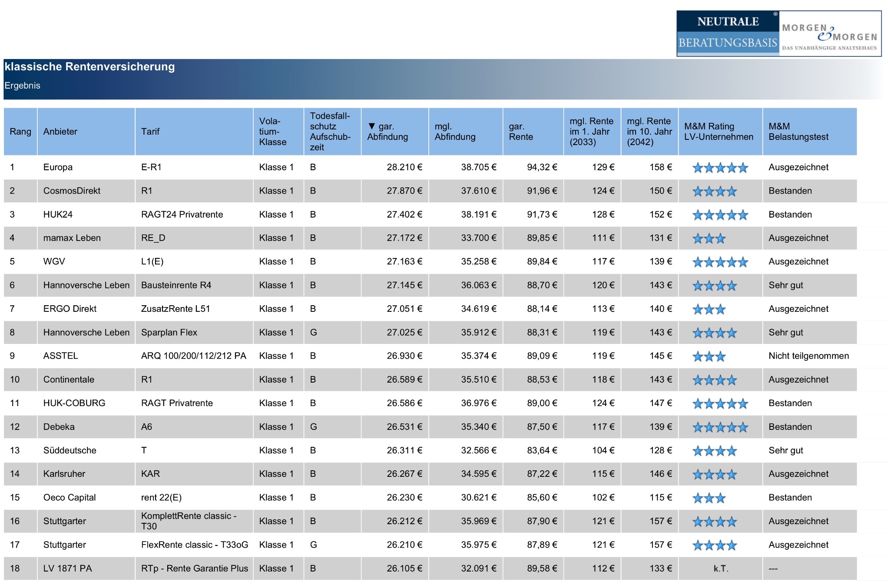
Task: Click the Continentale provider name
Action: point(69,380)
